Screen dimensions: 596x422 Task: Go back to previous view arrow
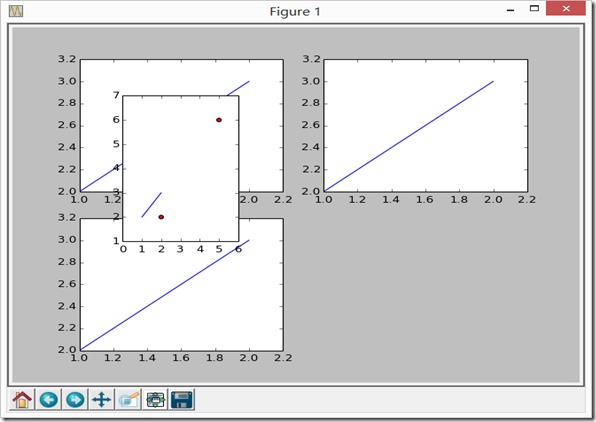(49, 400)
